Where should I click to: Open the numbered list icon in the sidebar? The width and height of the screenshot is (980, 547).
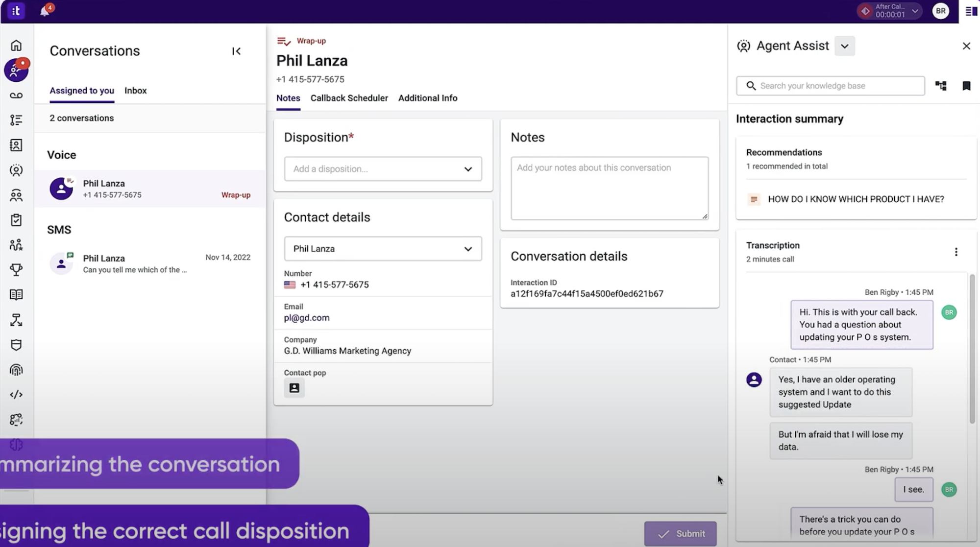(x=16, y=120)
